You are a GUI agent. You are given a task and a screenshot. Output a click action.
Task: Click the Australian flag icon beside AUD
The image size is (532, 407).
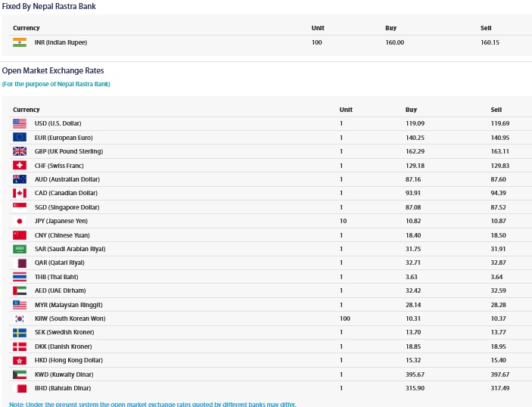click(x=20, y=179)
